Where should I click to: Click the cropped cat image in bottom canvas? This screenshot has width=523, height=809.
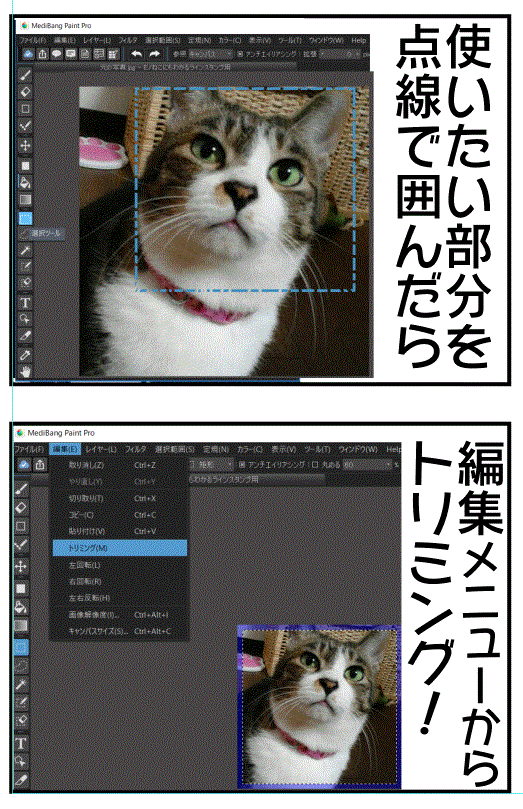pos(319,706)
